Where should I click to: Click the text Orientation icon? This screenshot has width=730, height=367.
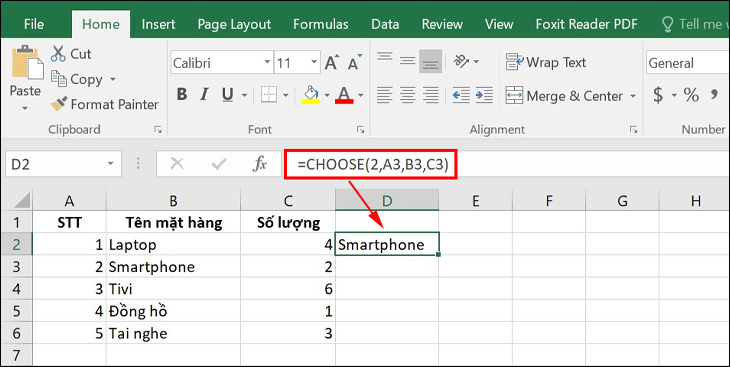click(x=461, y=61)
